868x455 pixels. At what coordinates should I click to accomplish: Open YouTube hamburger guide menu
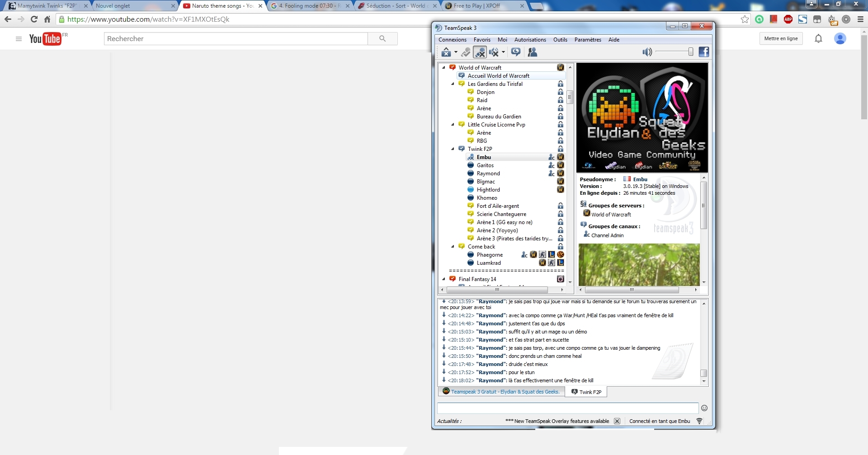(19, 39)
